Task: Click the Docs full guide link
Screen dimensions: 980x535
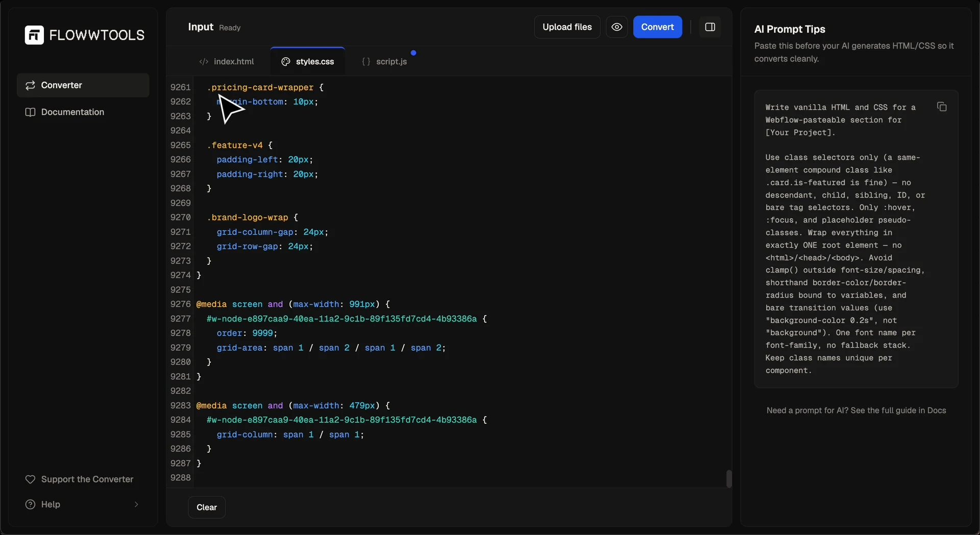Action: [856, 410]
